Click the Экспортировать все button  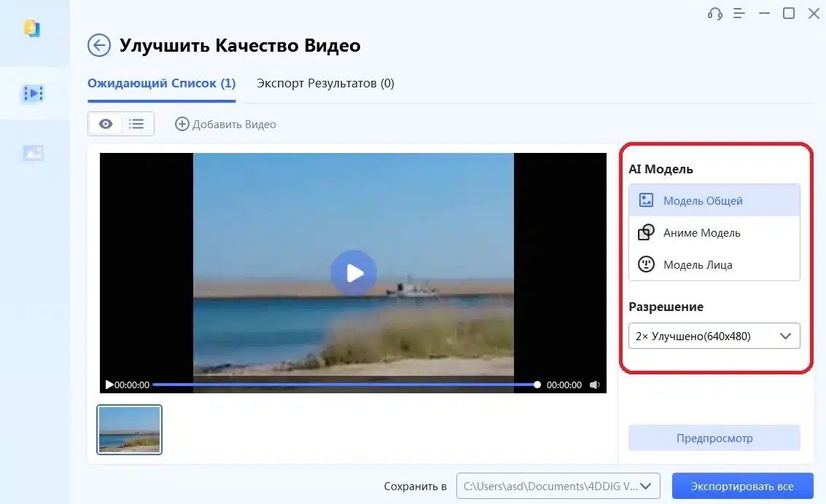(x=742, y=485)
